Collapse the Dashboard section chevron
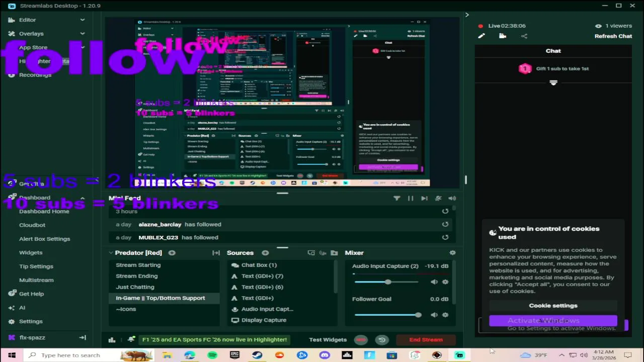Image resolution: width=644 pixels, height=362 pixels. 83,198
